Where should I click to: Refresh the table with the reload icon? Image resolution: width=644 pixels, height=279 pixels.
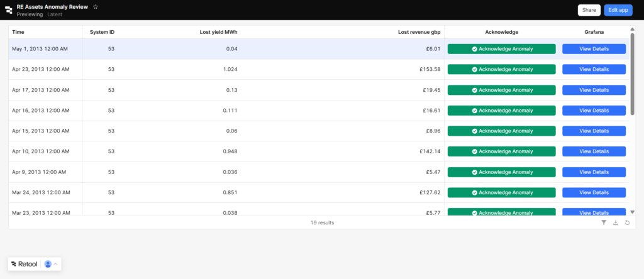pyautogui.click(x=627, y=222)
